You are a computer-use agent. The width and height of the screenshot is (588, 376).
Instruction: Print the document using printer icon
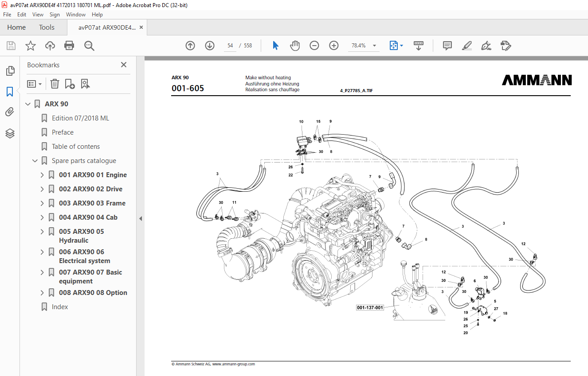(x=69, y=46)
